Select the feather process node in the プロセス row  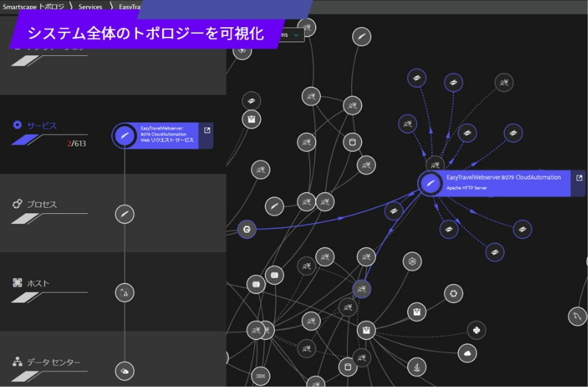[x=125, y=214]
